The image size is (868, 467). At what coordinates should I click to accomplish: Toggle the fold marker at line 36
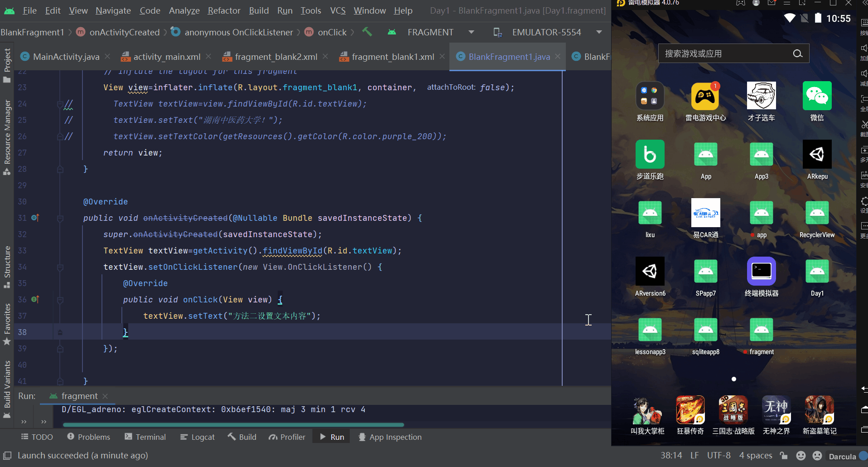pos(60,300)
